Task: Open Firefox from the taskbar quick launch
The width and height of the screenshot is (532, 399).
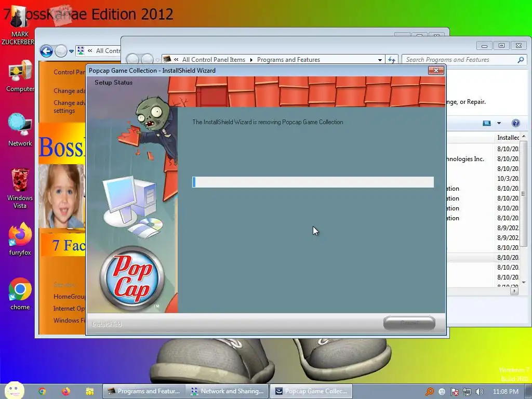Action: pos(66,391)
